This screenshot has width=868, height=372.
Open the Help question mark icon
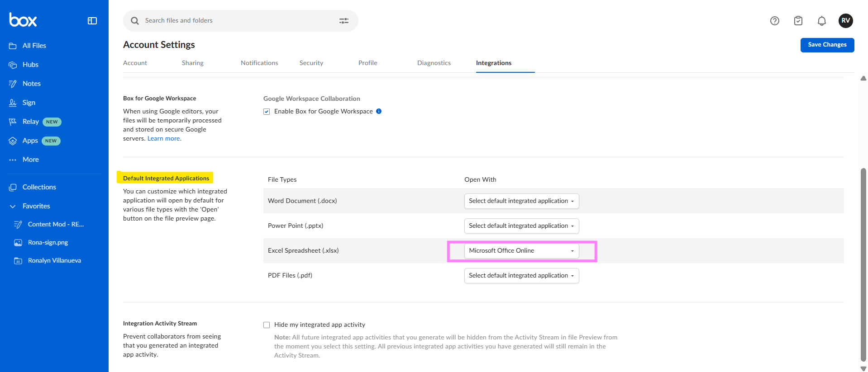775,21
